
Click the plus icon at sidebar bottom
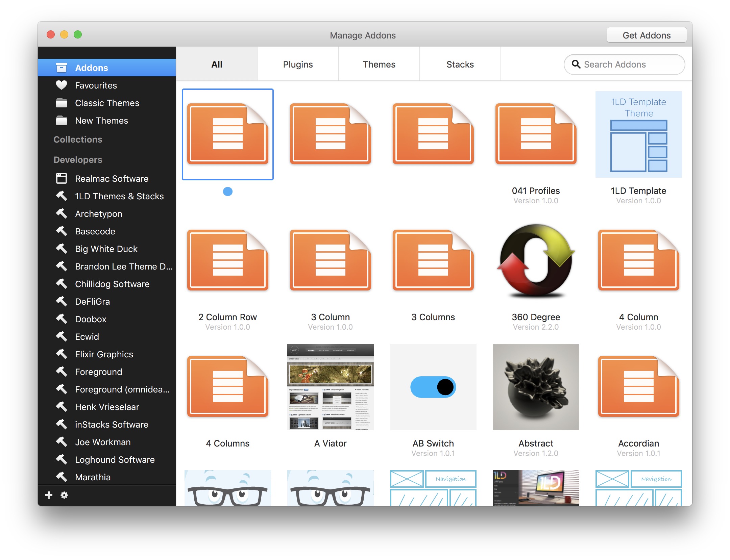(x=49, y=495)
